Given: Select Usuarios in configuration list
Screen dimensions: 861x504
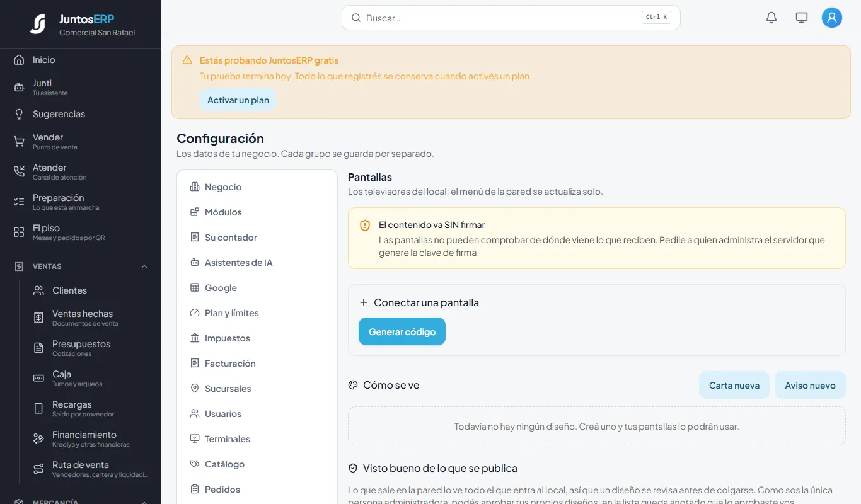Looking at the screenshot, I should (x=257, y=414).
